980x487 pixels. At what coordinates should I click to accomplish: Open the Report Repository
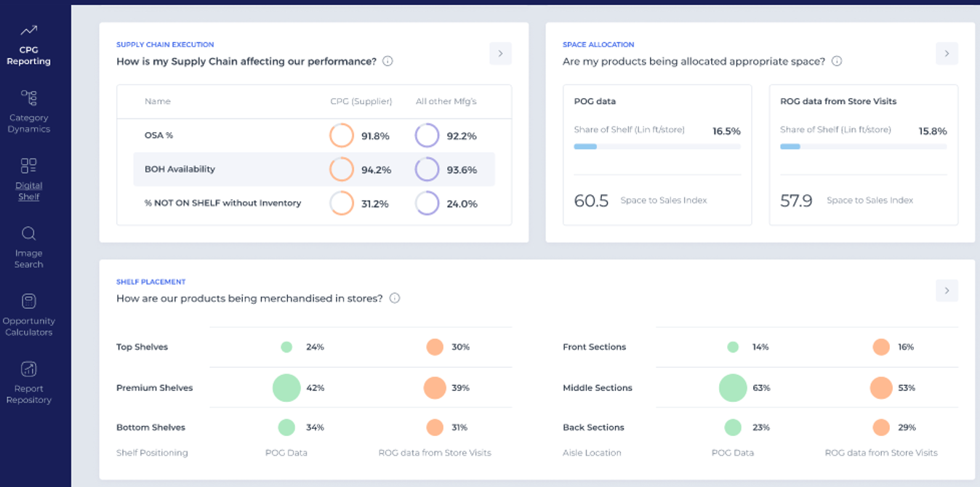(28, 382)
